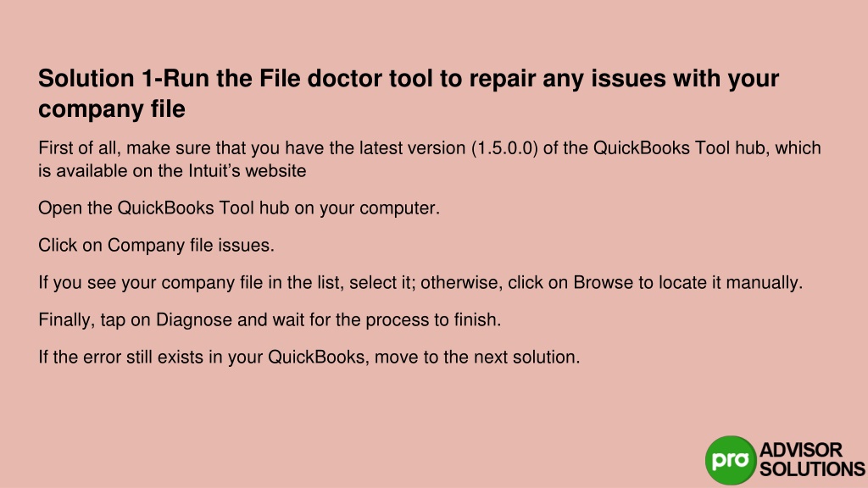The image size is (868, 488).
Task: Click the 'Solution 1' text in the heading
Action: point(97,79)
